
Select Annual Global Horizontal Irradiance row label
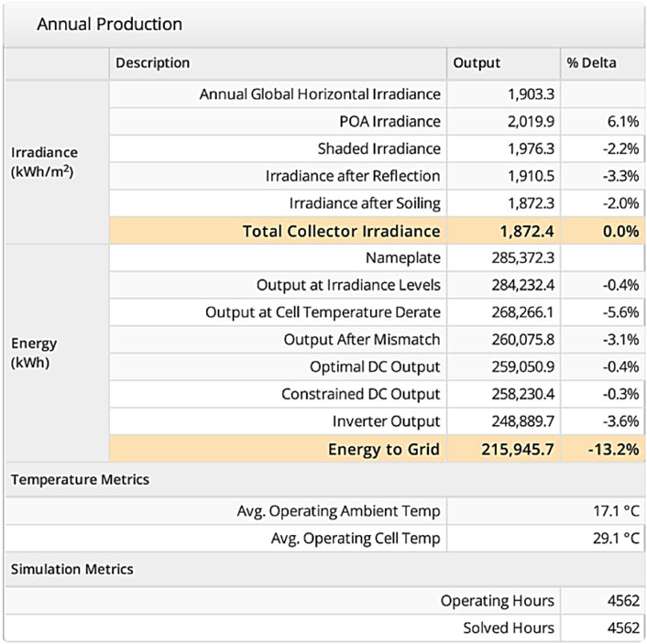pyautogui.click(x=320, y=94)
